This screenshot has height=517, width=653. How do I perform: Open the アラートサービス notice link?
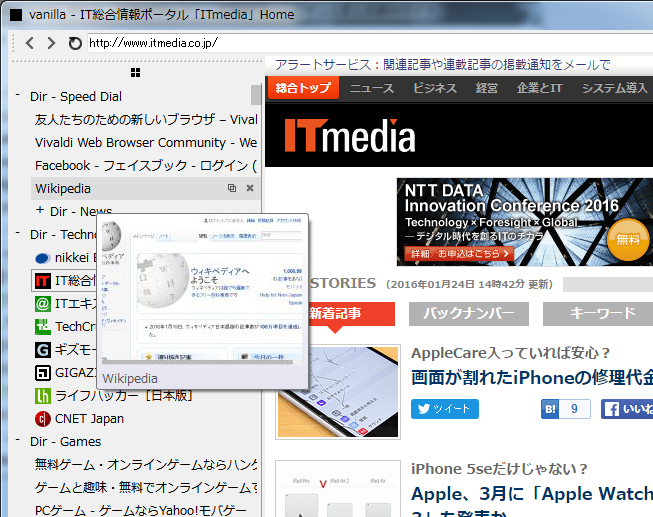(x=442, y=65)
